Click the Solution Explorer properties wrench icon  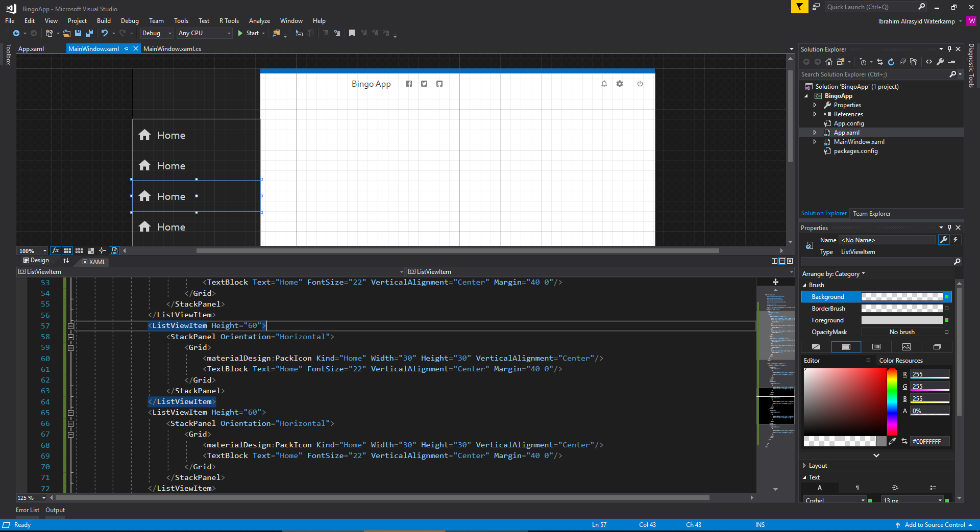[x=940, y=62]
